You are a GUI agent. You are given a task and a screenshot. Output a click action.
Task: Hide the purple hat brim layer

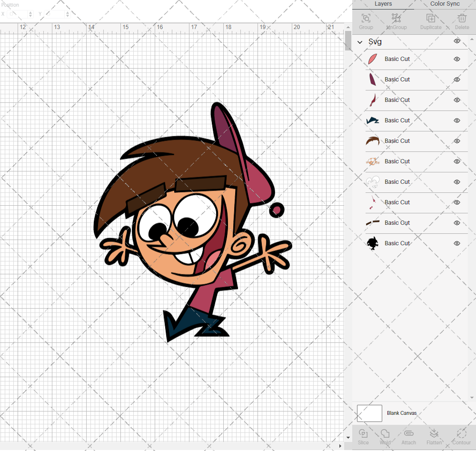tap(457, 80)
